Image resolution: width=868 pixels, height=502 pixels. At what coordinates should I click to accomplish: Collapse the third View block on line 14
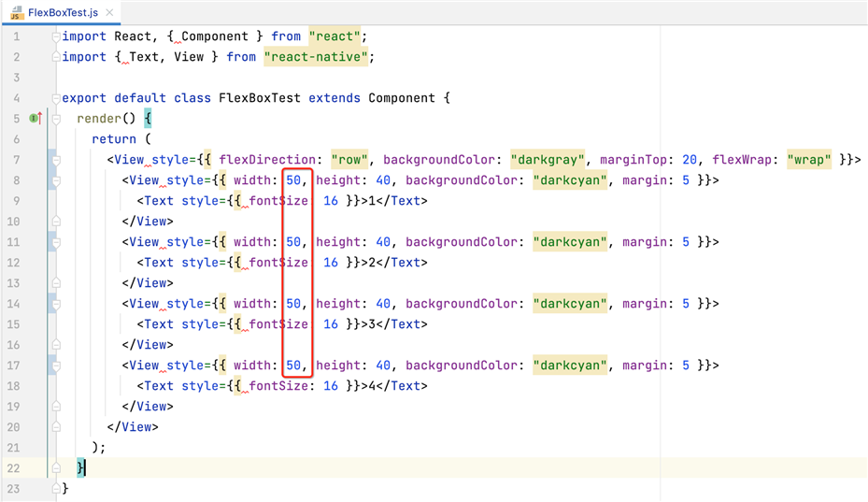[x=56, y=304]
